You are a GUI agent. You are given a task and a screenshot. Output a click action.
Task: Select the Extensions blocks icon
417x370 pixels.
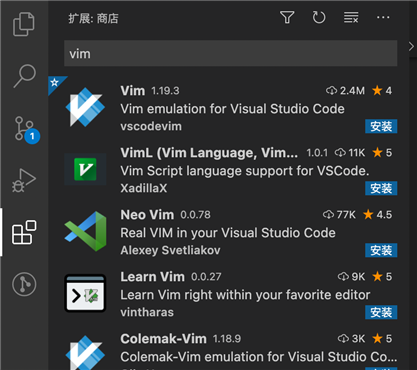click(x=24, y=232)
